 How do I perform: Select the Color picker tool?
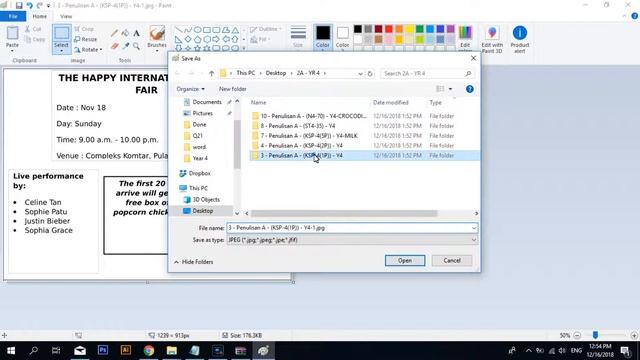(x=125, y=46)
